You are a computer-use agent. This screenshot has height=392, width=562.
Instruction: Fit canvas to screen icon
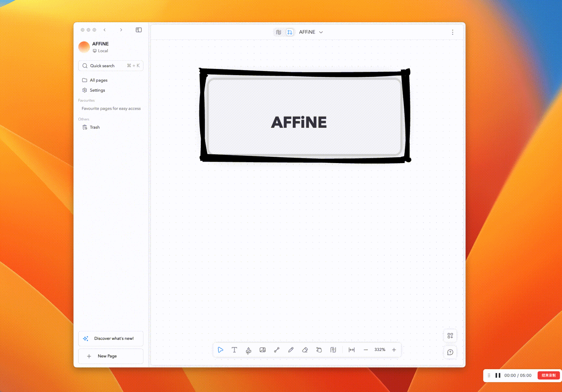click(352, 350)
